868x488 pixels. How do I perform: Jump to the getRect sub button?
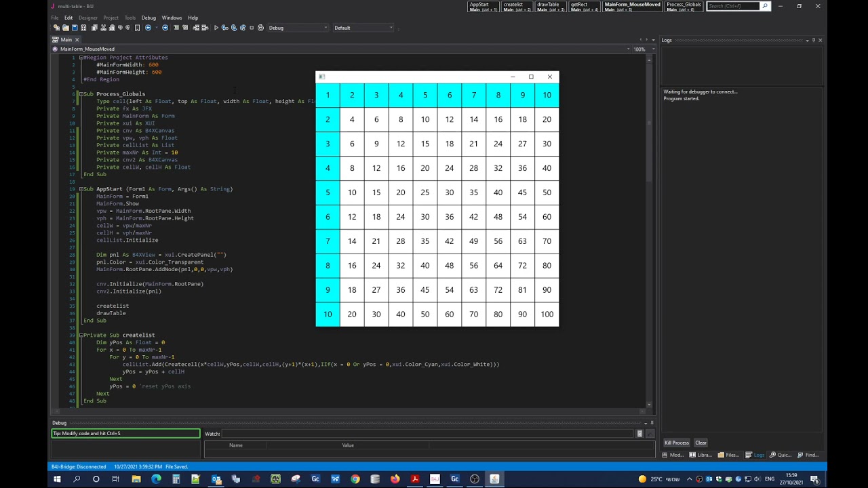click(584, 7)
